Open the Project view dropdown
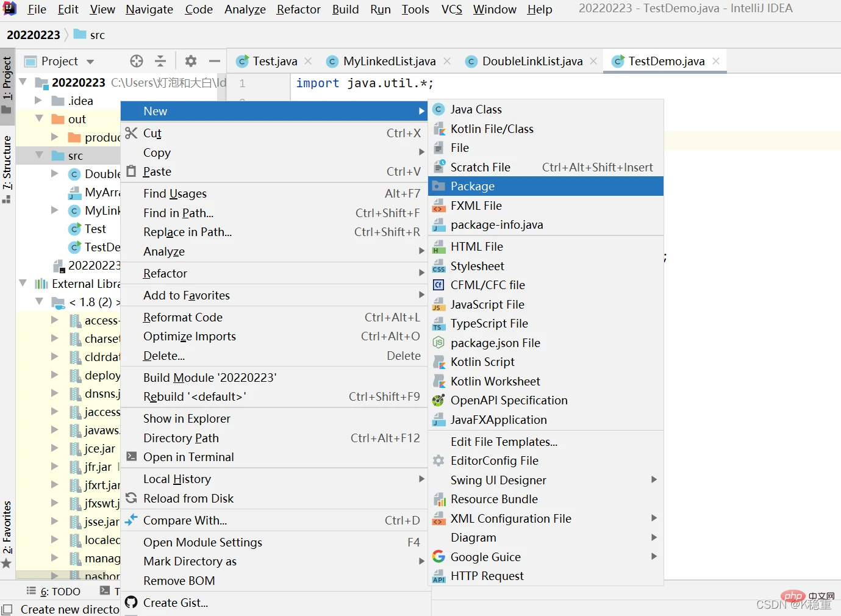Screen dimensions: 841x616 click(90, 62)
